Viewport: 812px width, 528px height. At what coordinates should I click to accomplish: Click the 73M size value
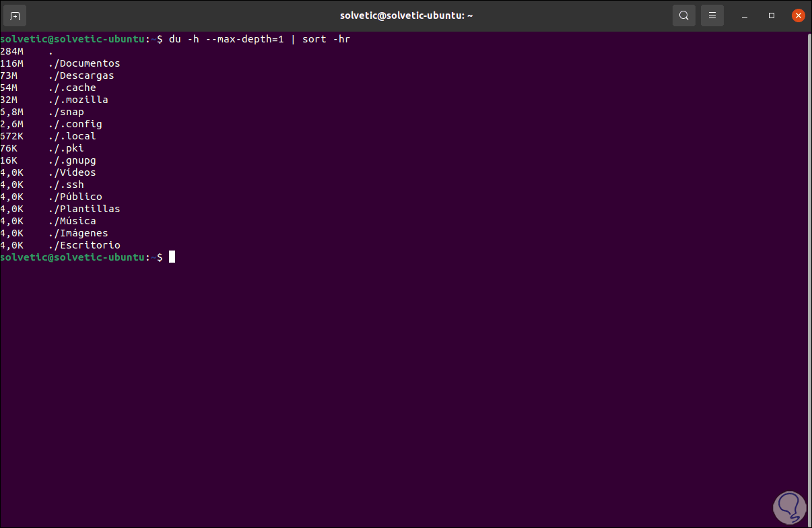(x=9, y=75)
